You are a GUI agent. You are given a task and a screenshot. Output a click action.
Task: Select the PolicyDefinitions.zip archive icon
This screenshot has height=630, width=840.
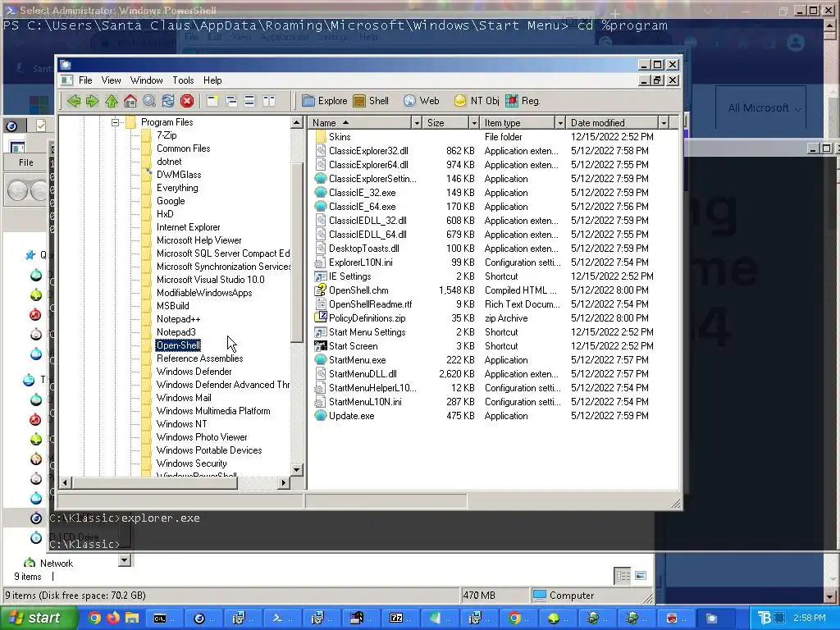point(321,318)
